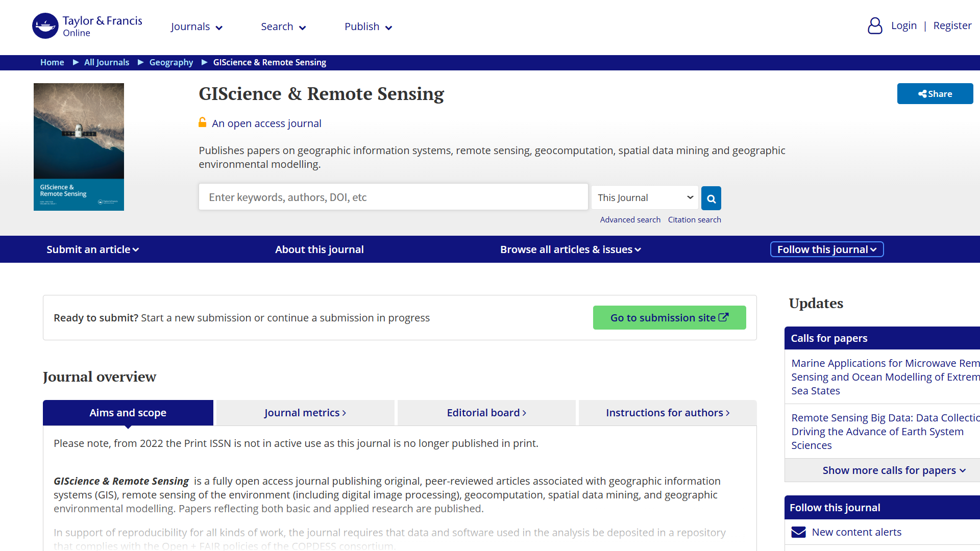Click the user profile icon
Image resolution: width=980 pixels, height=551 pixels.
[875, 26]
